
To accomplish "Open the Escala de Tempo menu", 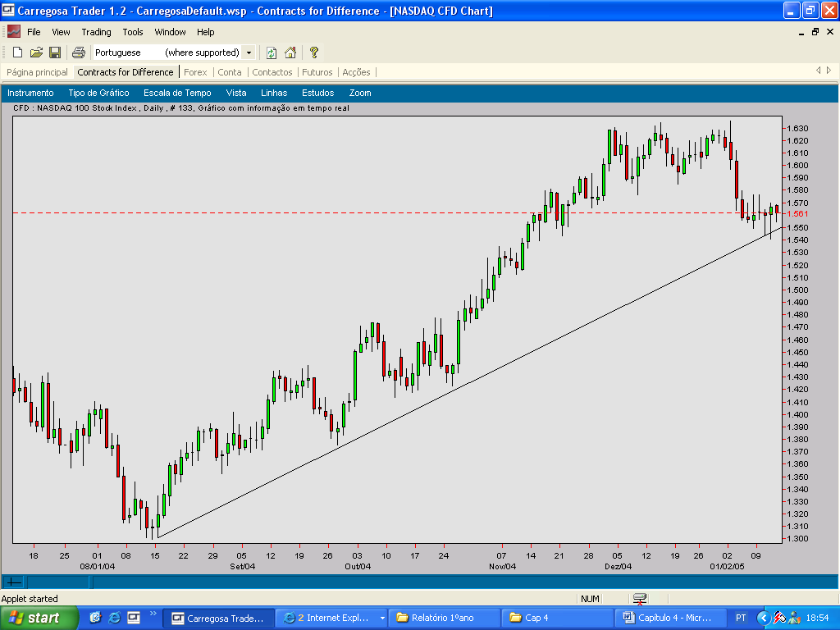I will [177, 93].
